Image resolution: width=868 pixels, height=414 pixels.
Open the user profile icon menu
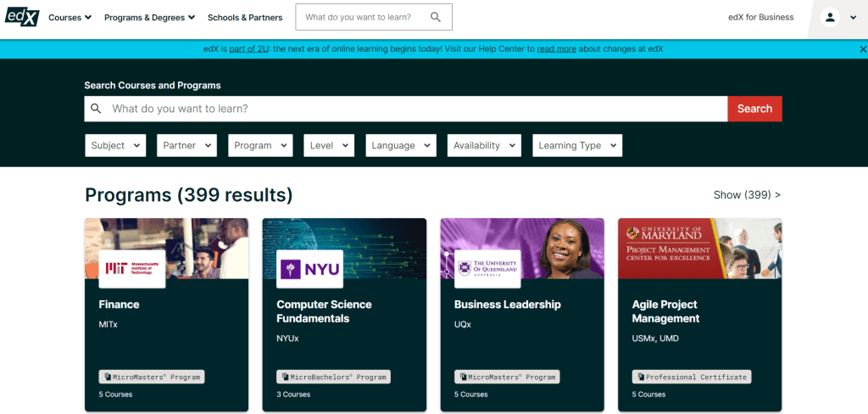(830, 18)
